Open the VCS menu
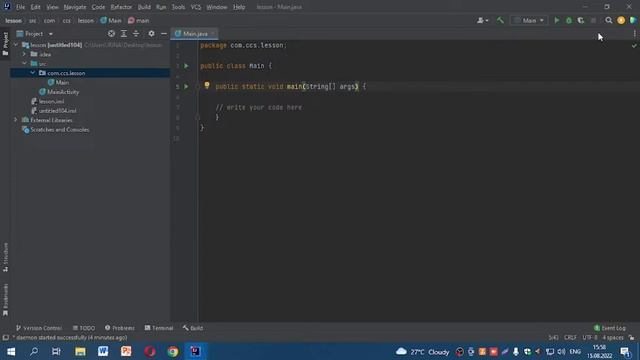 point(196,7)
